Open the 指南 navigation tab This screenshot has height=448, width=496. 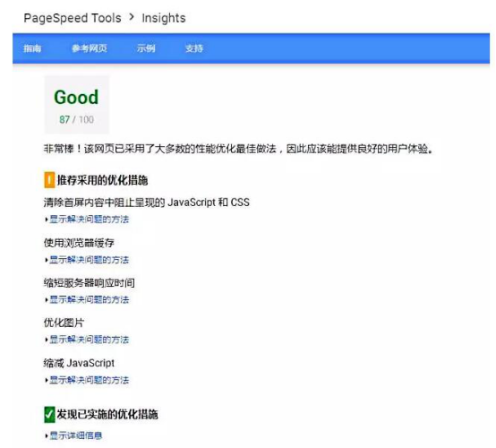pos(32,48)
